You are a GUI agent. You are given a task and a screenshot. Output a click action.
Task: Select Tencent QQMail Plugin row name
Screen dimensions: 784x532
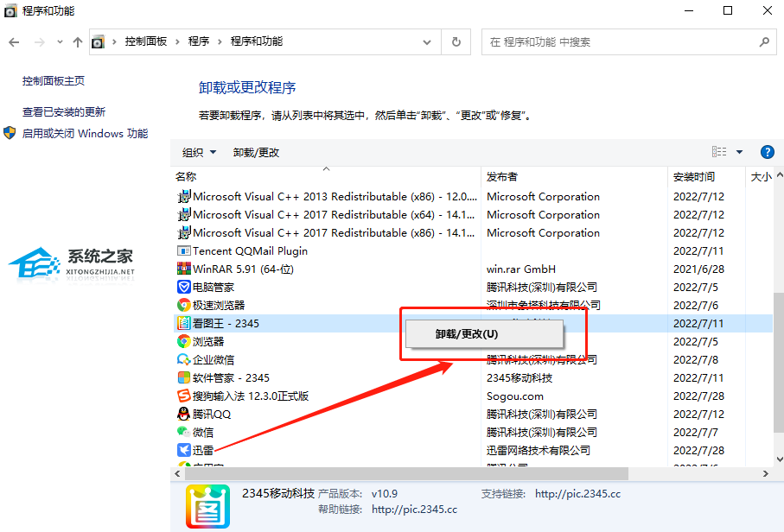pyautogui.click(x=250, y=250)
